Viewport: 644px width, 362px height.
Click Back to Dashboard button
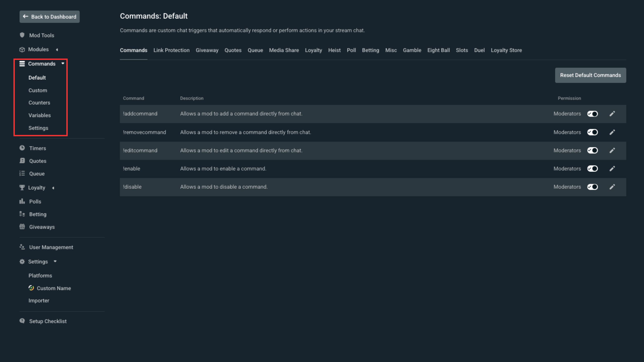[x=50, y=17]
